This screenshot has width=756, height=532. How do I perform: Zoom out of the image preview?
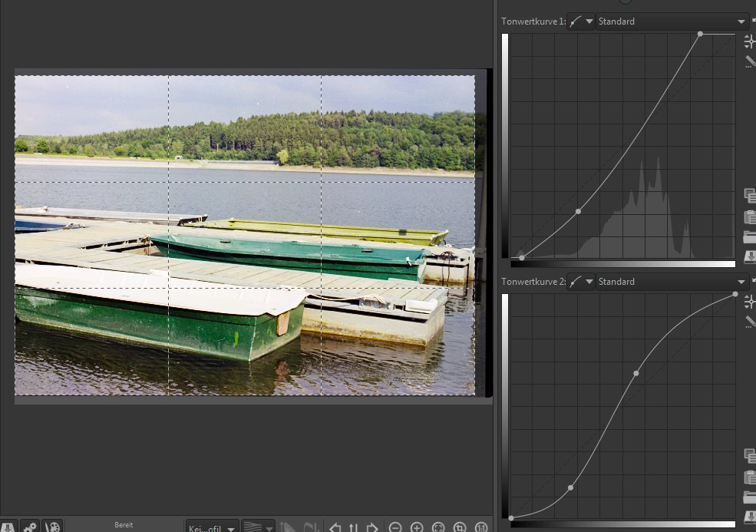point(395,527)
